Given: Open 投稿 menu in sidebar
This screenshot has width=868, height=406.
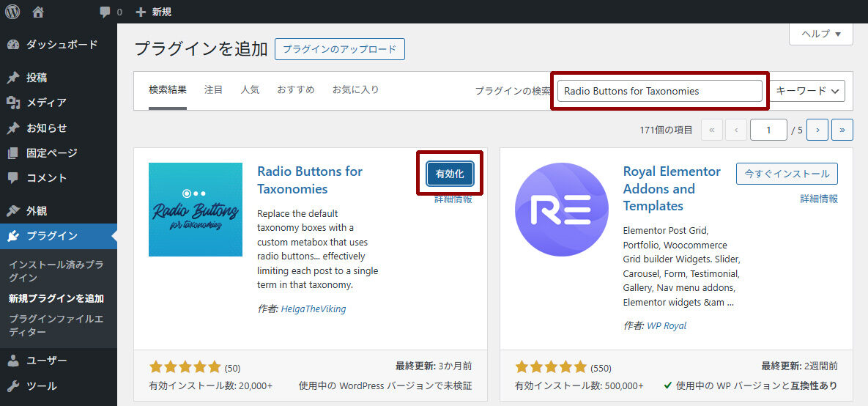Looking at the screenshot, I should pyautogui.click(x=59, y=78).
